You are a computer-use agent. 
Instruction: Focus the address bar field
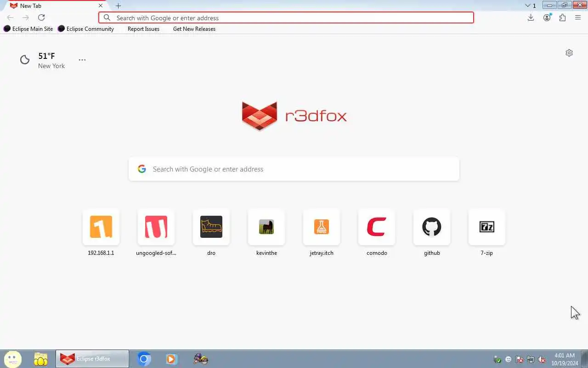point(286,17)
